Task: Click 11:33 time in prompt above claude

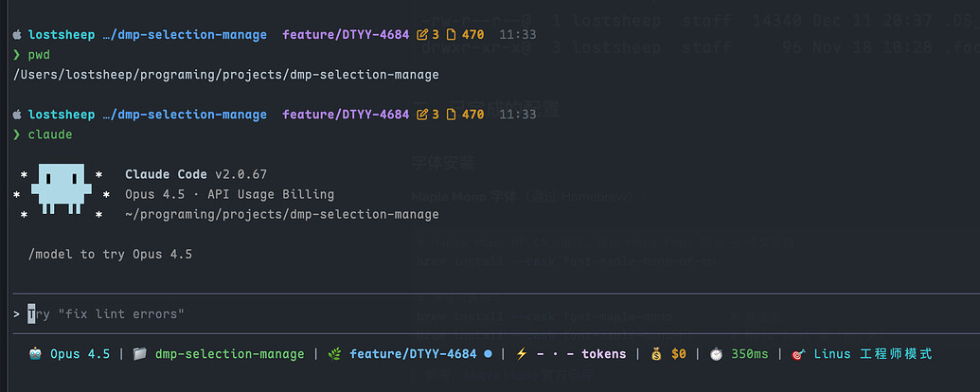Action: (x=518, y=115)
